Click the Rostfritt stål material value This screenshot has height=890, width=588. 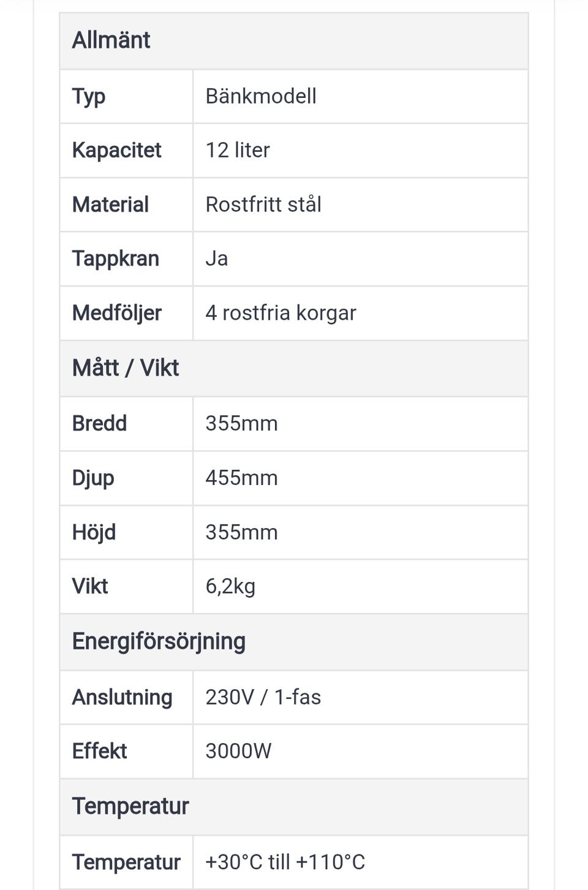pos(263,205)
